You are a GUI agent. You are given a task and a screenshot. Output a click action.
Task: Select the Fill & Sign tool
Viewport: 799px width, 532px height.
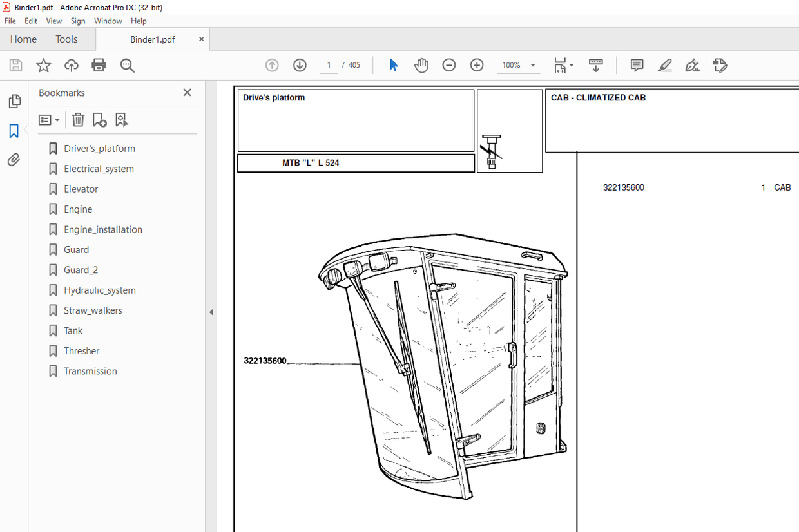(692, 65)
